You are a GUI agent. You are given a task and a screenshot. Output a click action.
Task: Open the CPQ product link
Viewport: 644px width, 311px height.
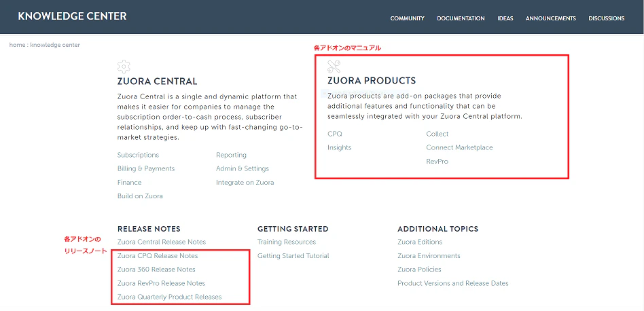[335, 134]
